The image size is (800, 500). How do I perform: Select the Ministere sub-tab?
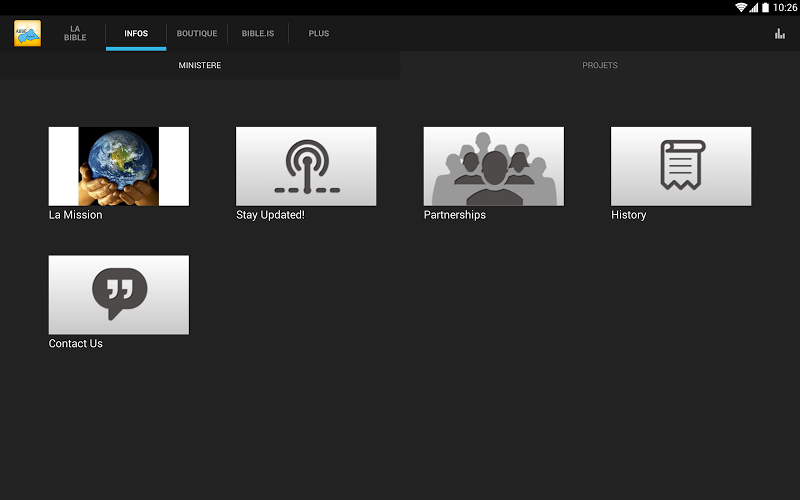[200, 65]
